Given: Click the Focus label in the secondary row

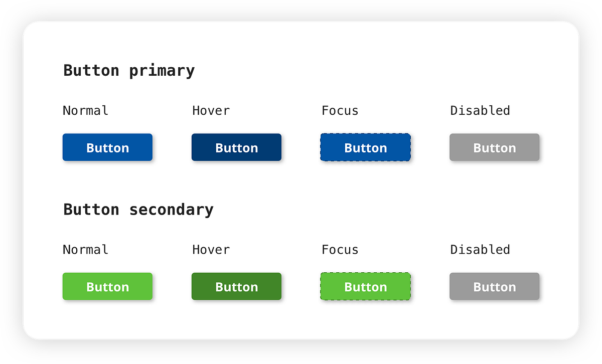Looking at the screenshot, I should 340,249.
